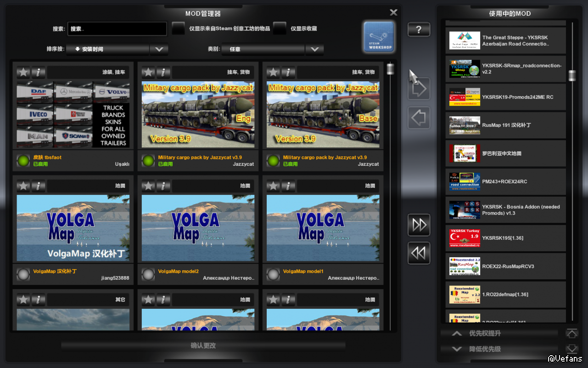Image resolution: width=588 pixels, height=368 pixels.
Task: Select RusMap 191 汉化补丁 in active list
Action: [x=506, y=125]
